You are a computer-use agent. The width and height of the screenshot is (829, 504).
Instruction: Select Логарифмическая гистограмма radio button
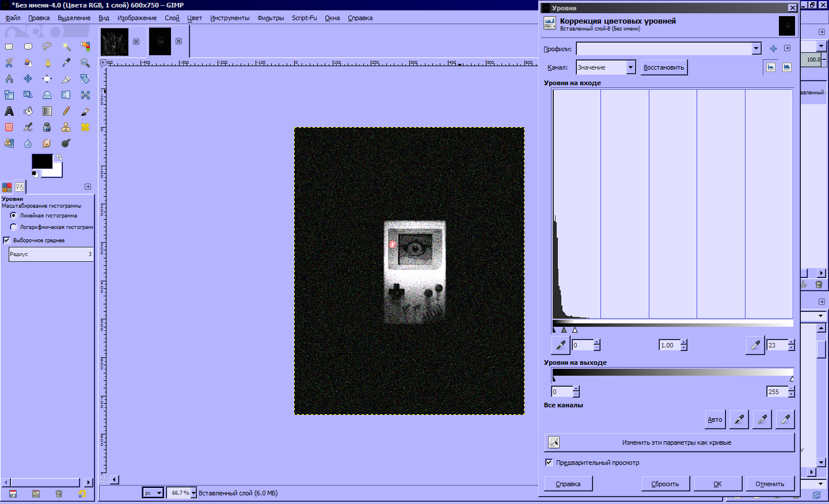coord(13,227)
